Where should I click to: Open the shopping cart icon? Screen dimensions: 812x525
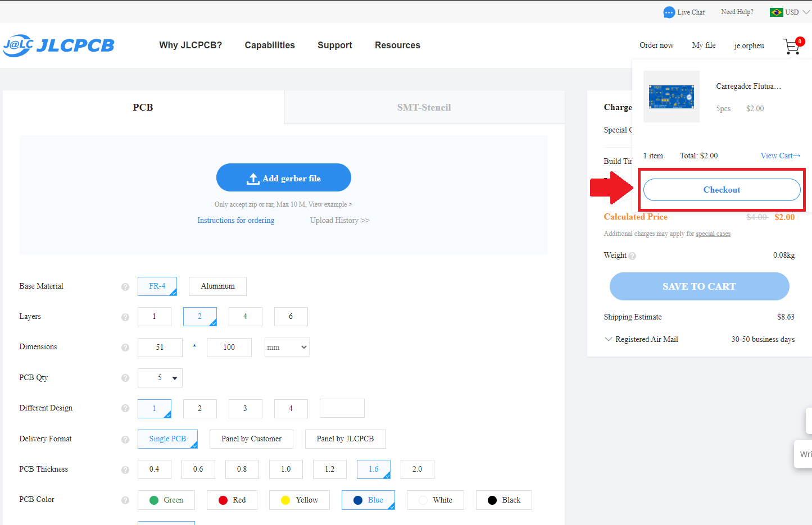(791, 46)
